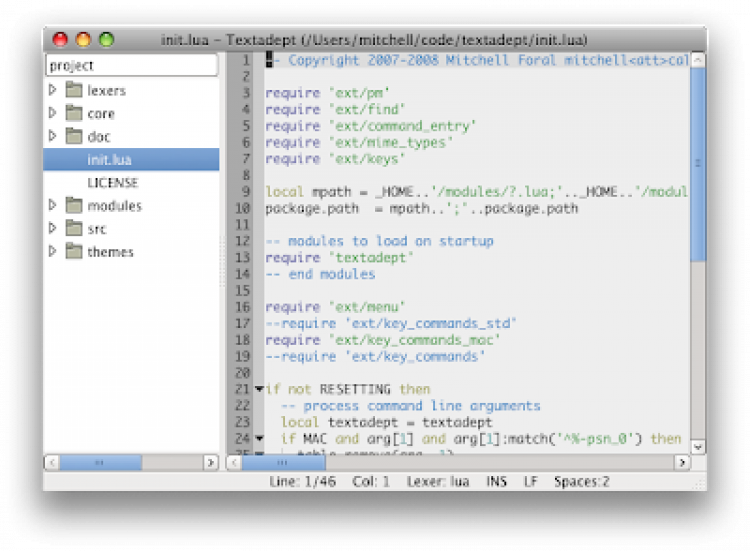Select the lexers folder label
Screen dimensions: 750x551
106,90
